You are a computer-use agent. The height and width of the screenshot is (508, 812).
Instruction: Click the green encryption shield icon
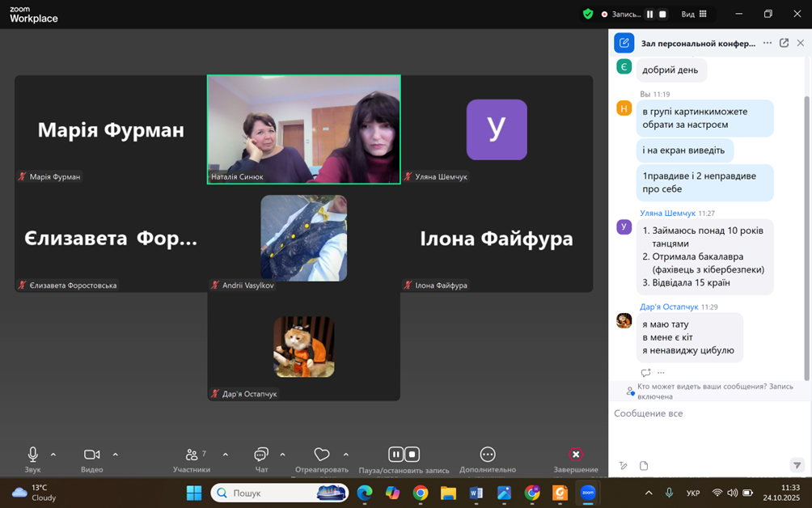point(588,14)
